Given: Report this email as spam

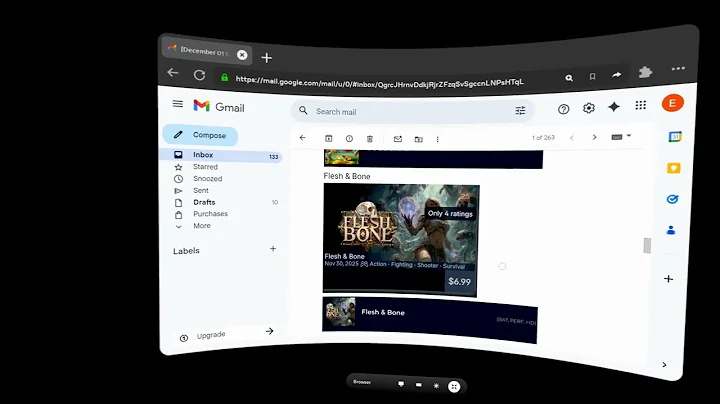Looking at the screenshot, I should [349, 139].
